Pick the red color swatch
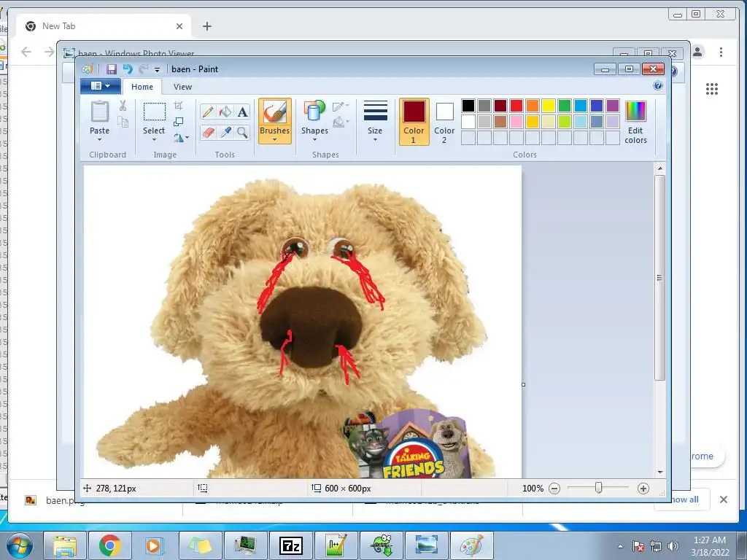The width and height of the screenshot is (747, 560). (516, 106)
